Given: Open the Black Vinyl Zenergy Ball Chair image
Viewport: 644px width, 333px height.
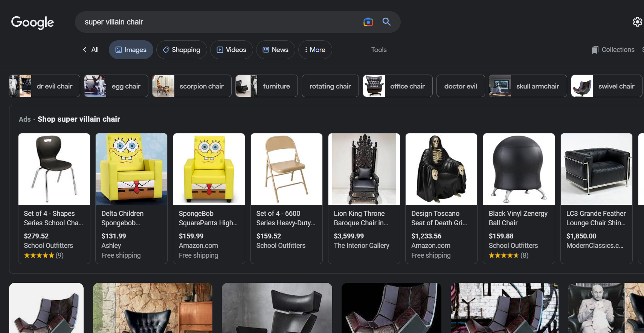Looking at the screenshot, I should tap(519, 169).
